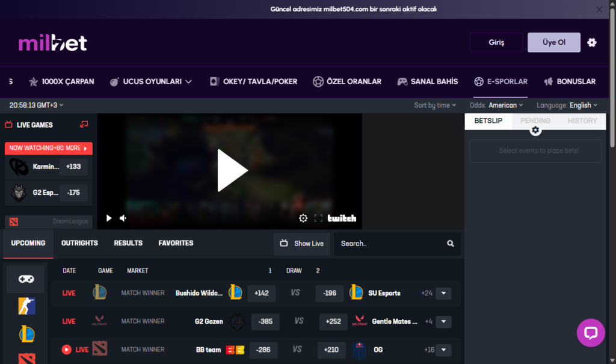Viewport: 616px width, 364px height.
Task: Switch to BETSLIP tab
Action: click(x=488, y=121)
